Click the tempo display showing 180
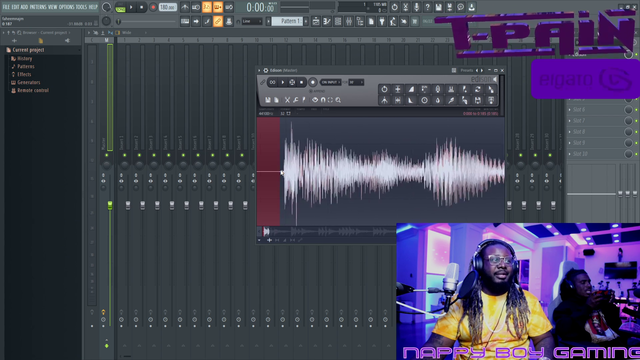 (167, 7)
